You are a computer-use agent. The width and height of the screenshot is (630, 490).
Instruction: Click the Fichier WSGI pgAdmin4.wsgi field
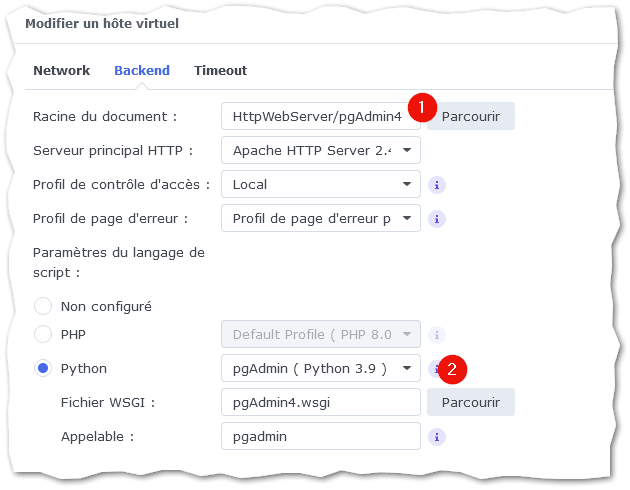point(321,402)
